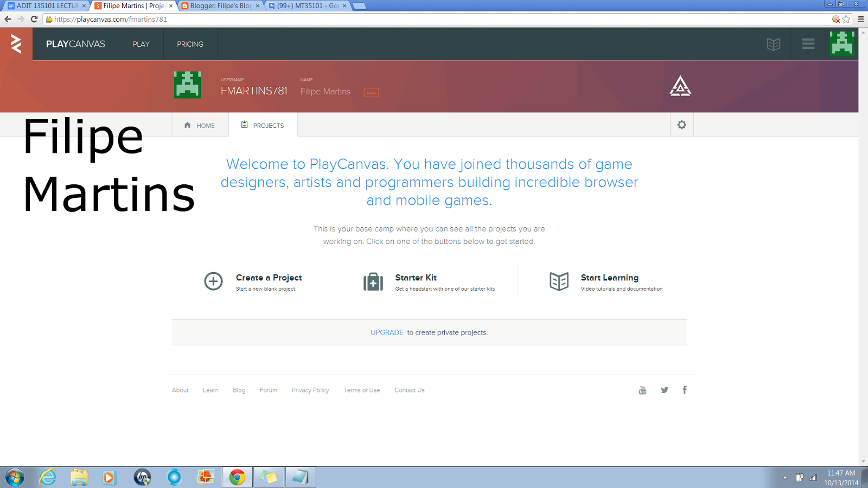Viewport: 868px width, 488px height.
Task: Click the Start Learning book icon
Action: (559, 281)
